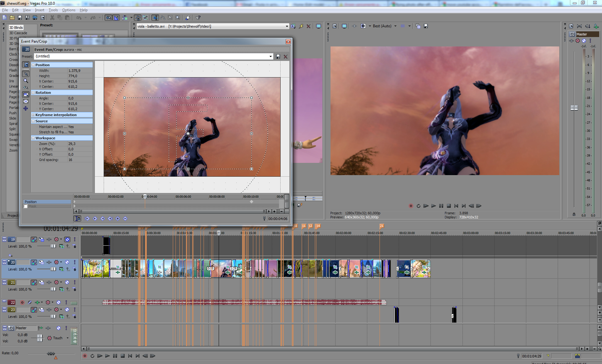Image resolution: width=602 pixels, height=364 pixels.
Task: Click the Record button under the preview
Action: coord(411,206)
